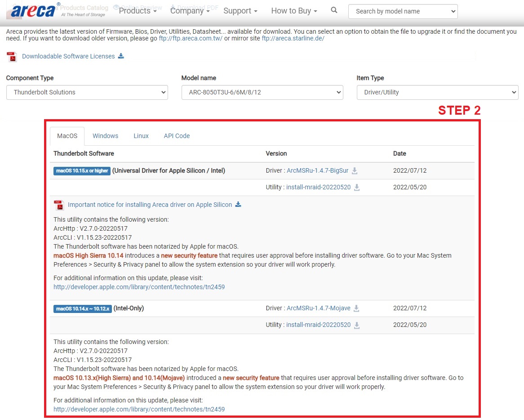The image size is (524, 420).
Task: Open ftp://ftp.areca.com.tw/ link
Action: 191,39
